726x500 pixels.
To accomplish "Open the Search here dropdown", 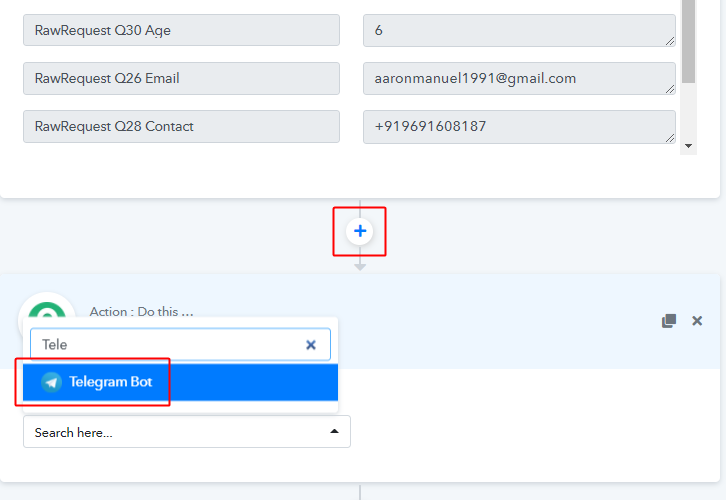I will (x=187, y=432).
